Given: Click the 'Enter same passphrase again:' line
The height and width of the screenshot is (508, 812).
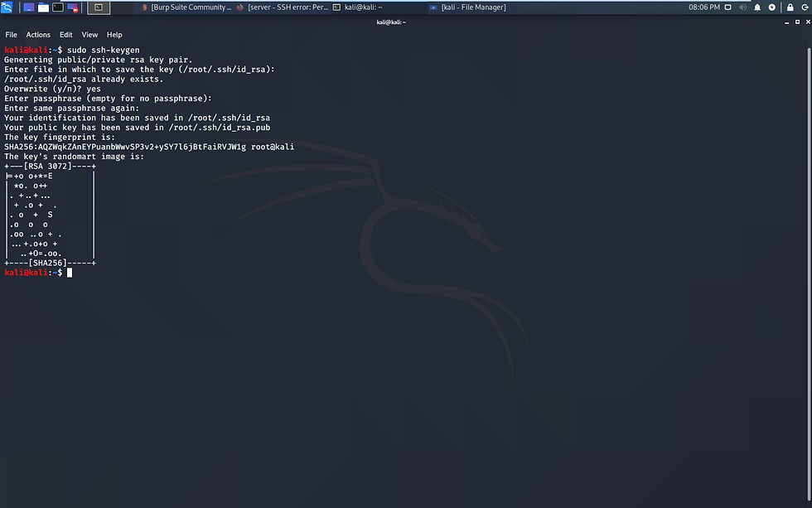Looking at the screenshot, I should [x=71, y=108].
